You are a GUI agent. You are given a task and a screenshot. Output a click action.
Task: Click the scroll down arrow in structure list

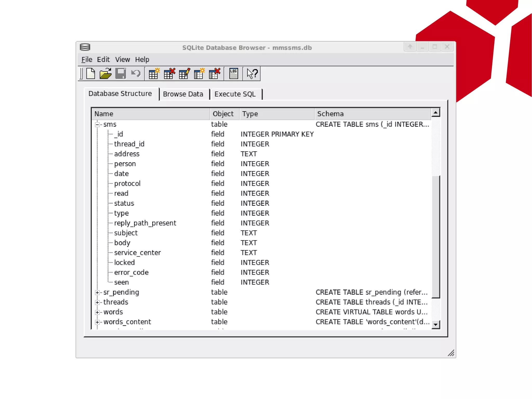[x=436, y=324]
